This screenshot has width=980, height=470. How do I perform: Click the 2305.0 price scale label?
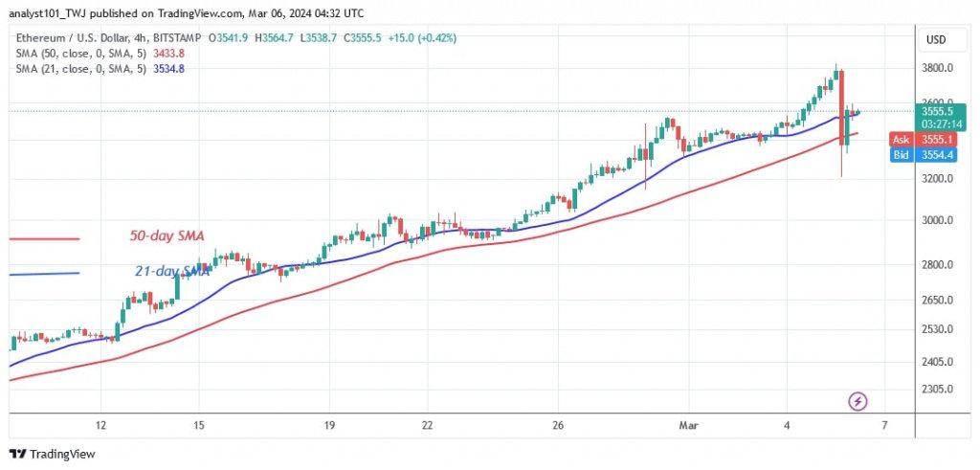coord(939,390)
